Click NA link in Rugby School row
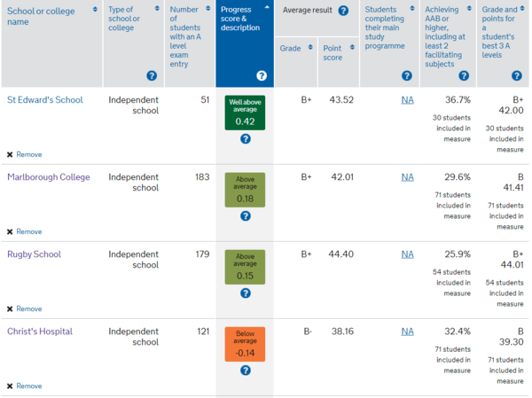The width and height of the screenshot is (532, 398). (408, 254)
